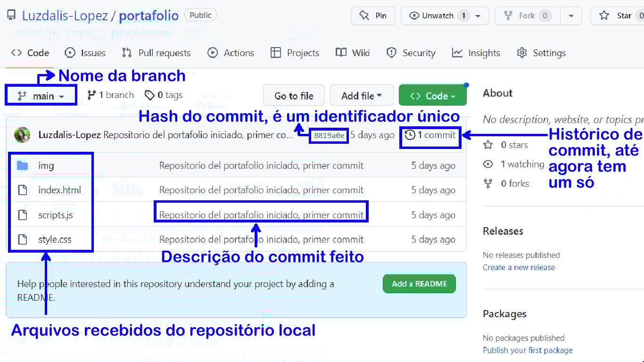Open the Releases heading link
Image resolution: width=644 pixels, height=362 pixels.
coord(503,231)
